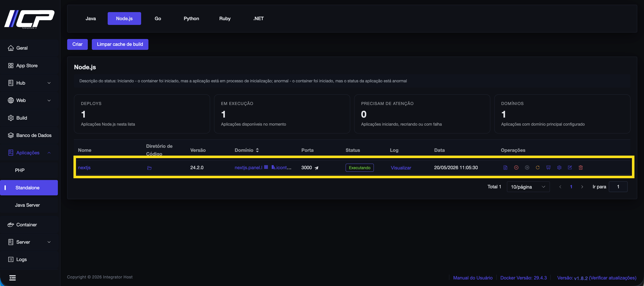644x286 pixels.
Task: Sort table by the Domínio sort arrows
Action: (x=257, y=150)
